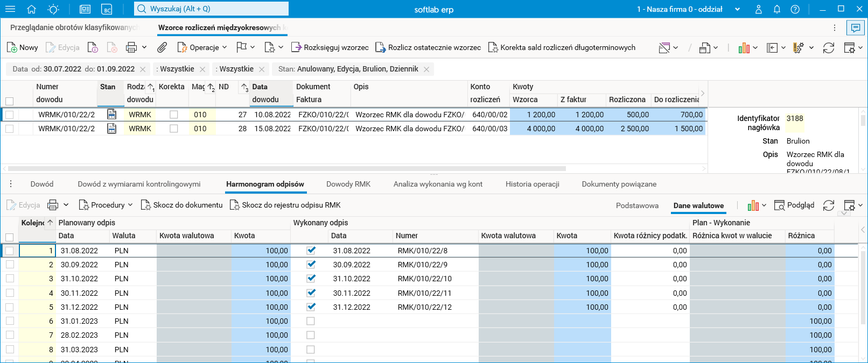Click Skocz do dokumentu button
This screenshot has width=868, height=363.
click(x=181, y=205)
